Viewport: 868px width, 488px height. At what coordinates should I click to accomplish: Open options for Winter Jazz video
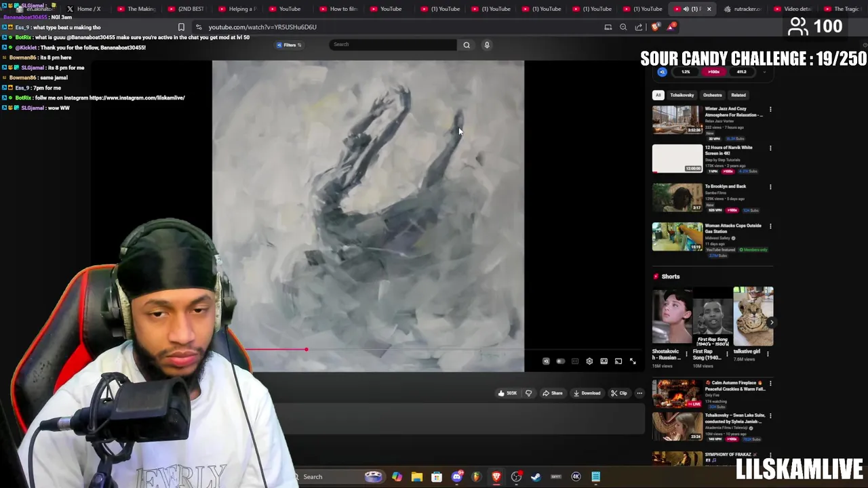point(770,109)
